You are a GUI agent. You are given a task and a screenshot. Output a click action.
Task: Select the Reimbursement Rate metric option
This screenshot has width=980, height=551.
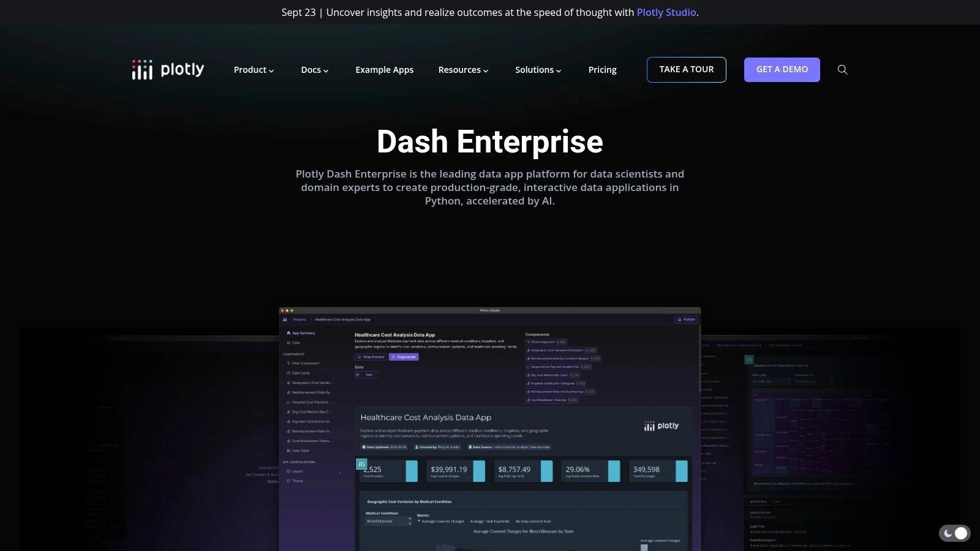pos(532,521)
